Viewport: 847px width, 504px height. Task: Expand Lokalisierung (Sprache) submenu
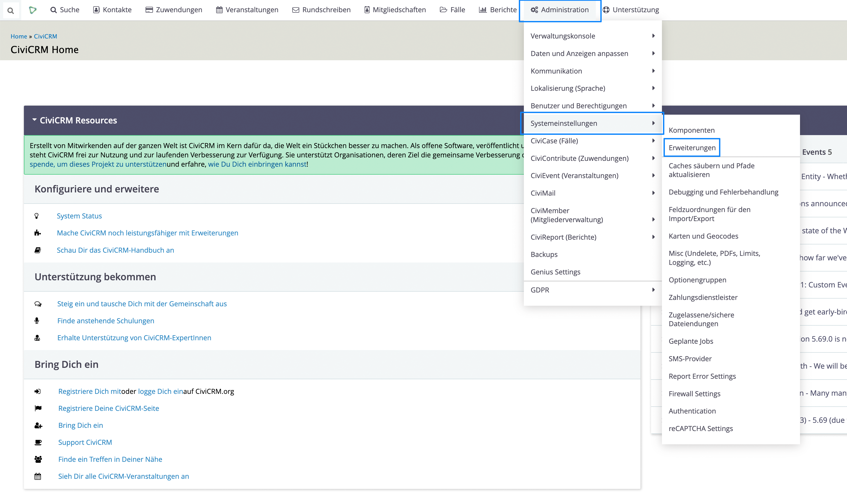pos(593,88)
